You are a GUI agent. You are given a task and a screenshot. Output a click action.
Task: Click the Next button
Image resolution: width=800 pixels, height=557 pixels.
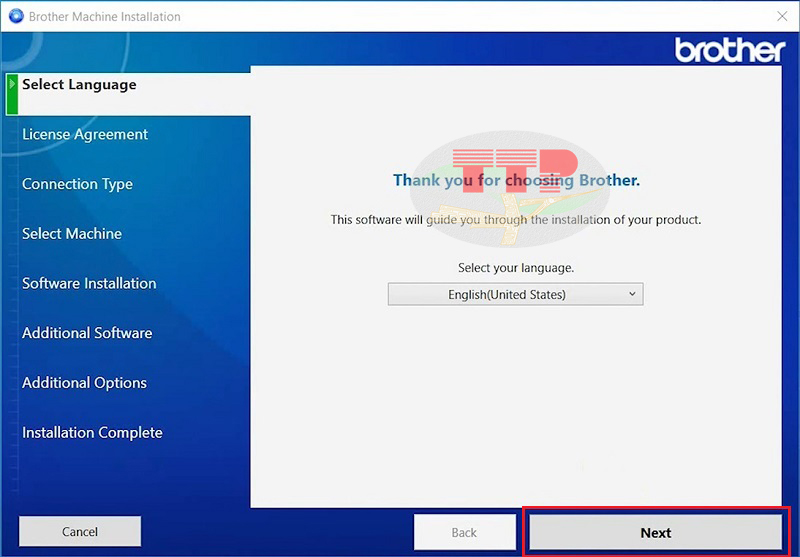coord(656,533)
